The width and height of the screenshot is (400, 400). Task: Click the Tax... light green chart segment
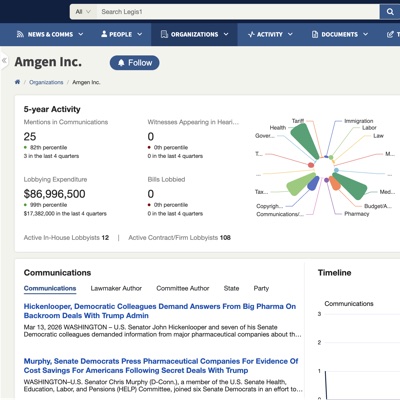(301, 184)
